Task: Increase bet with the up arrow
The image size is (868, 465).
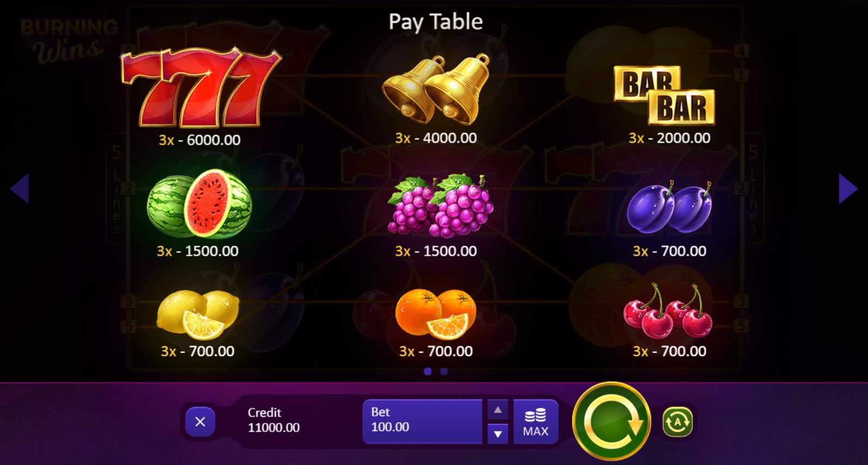Action: (497, 410)
